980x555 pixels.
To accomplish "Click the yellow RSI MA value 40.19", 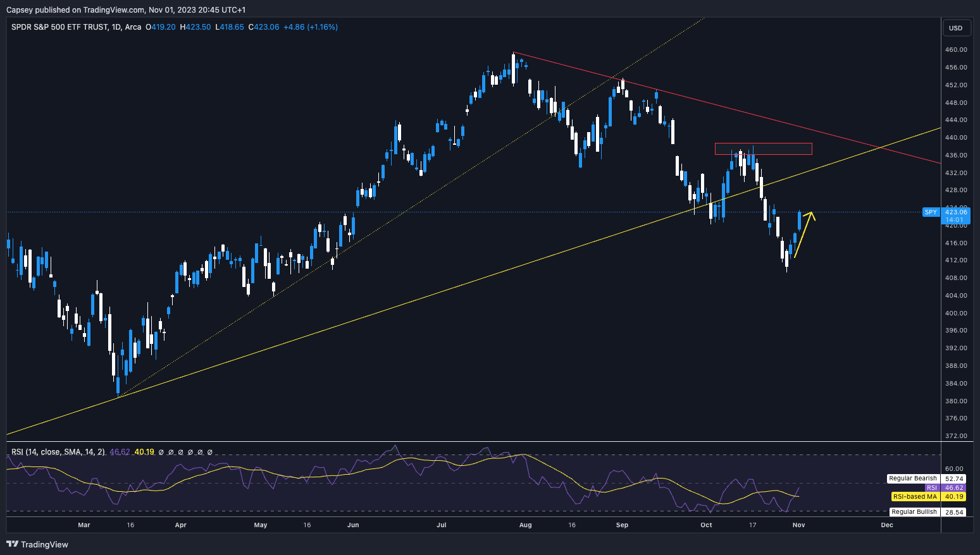I will 144,452.
